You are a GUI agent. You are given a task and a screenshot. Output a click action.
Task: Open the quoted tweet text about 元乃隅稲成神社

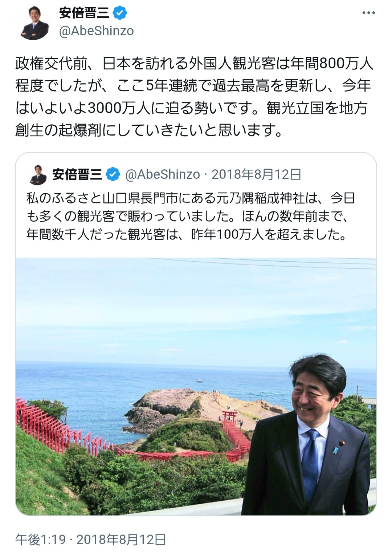tap(191, 217)
